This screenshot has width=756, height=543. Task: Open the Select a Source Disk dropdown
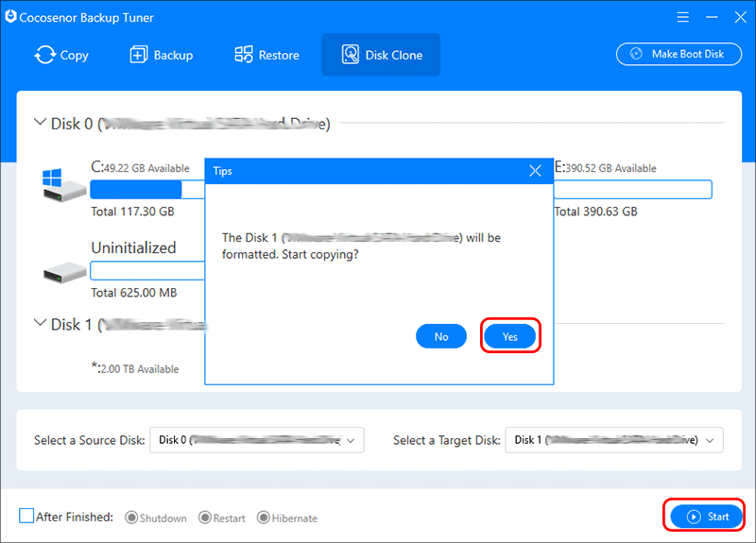click(x=257, y=440)
